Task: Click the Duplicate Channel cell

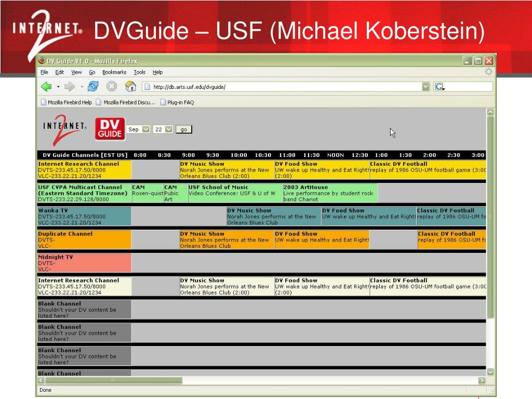Action: tap(84, 240)
